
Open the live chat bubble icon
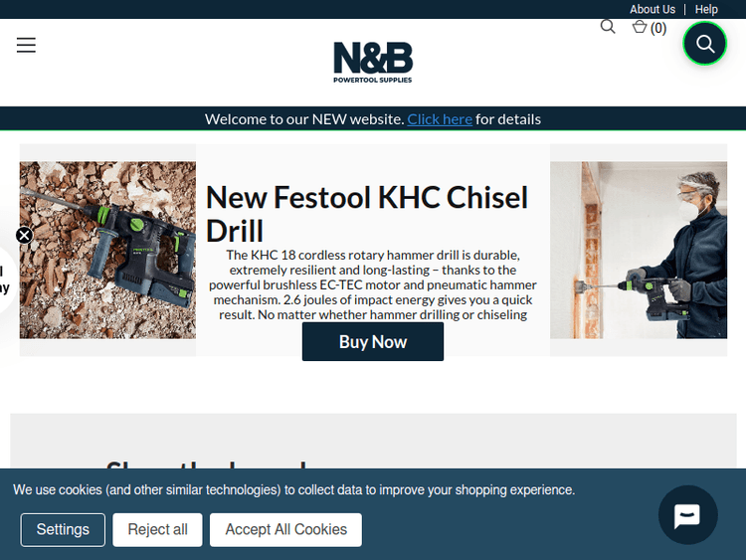coord(687,515)
